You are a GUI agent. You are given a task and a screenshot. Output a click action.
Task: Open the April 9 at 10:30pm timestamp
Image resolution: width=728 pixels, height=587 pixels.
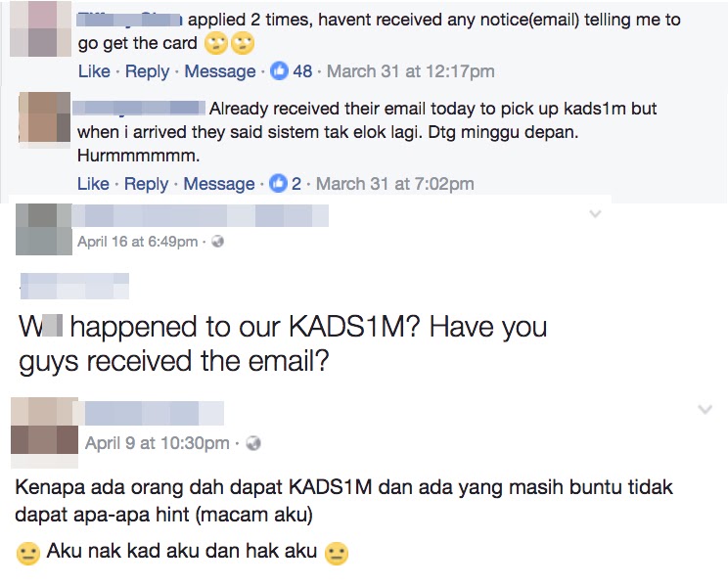pyautogui.click(x=157, y=443)
